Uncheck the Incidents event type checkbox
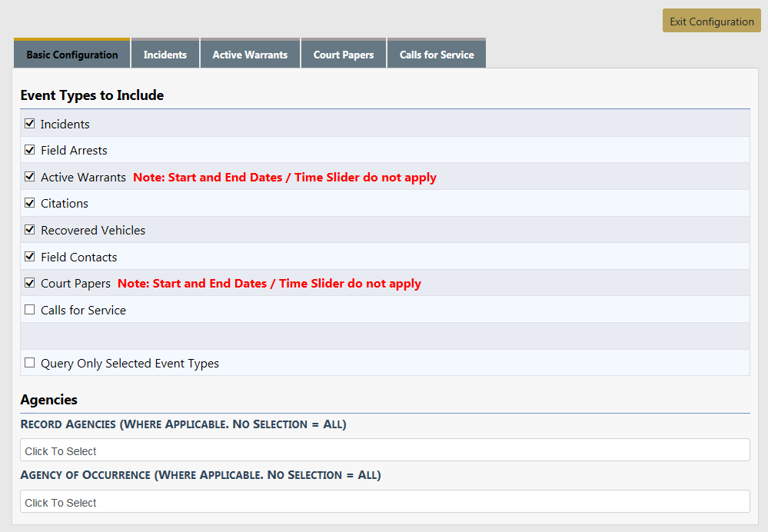The image size is (768, 532). click(x=30, y=124)
